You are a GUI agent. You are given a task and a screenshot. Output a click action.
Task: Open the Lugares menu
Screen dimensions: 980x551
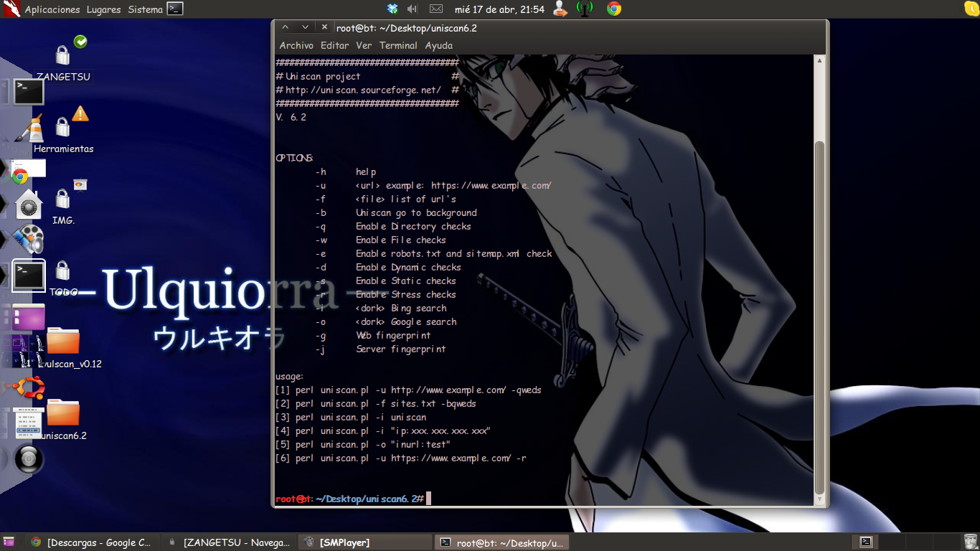[104, 9]
